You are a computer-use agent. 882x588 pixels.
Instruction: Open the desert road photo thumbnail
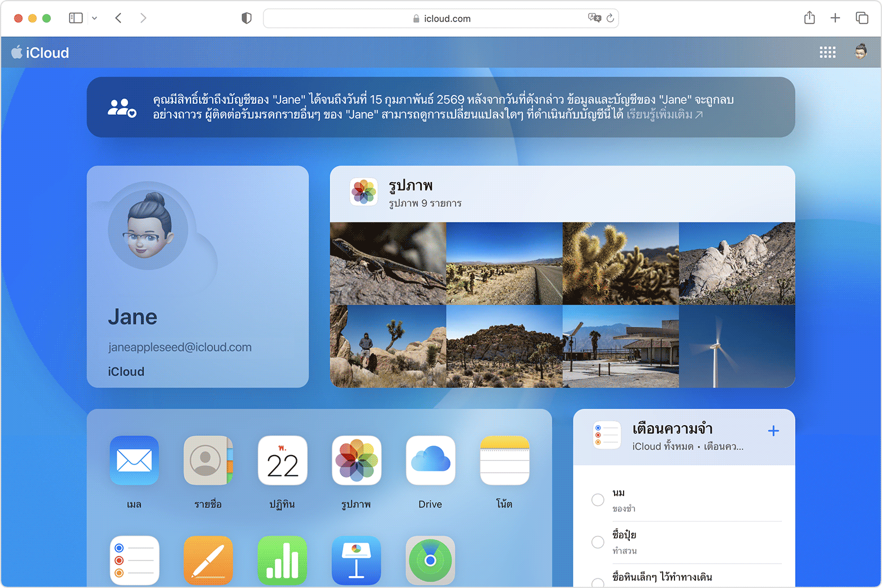[504, 263]
